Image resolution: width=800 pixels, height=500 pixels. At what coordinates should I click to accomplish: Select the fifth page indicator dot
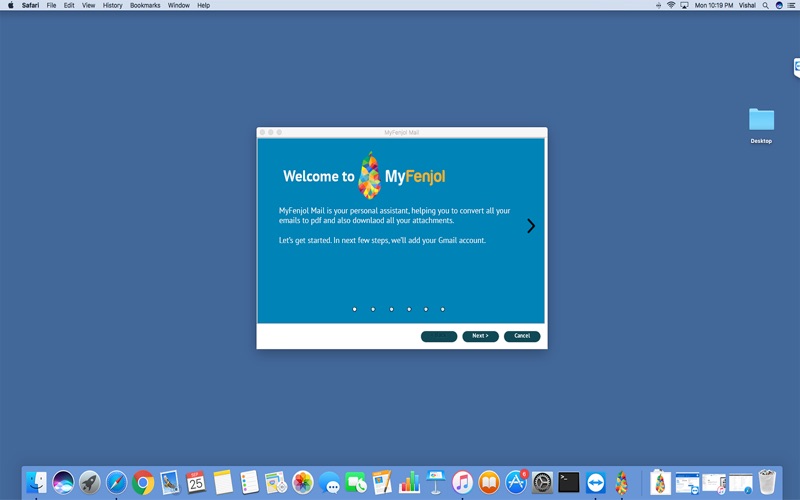click(x=426, y=309)
